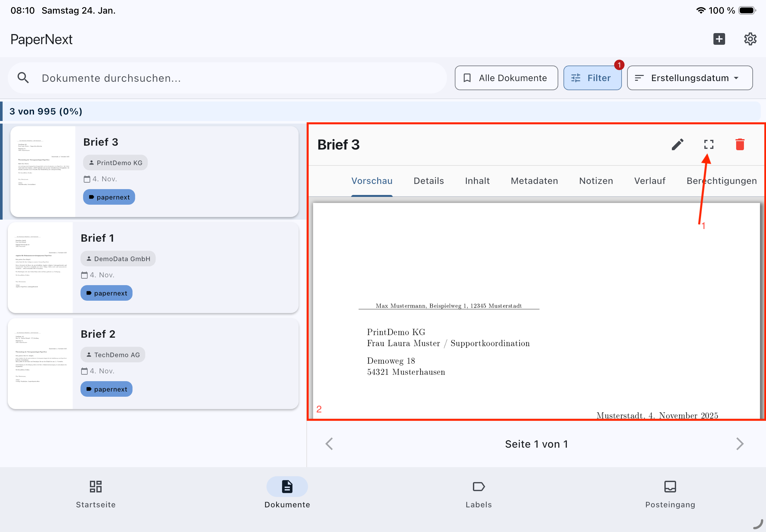This screenshot has width=766, height=532.
Task: Click the add document plus icon
Action: click(x=719, y=39)
